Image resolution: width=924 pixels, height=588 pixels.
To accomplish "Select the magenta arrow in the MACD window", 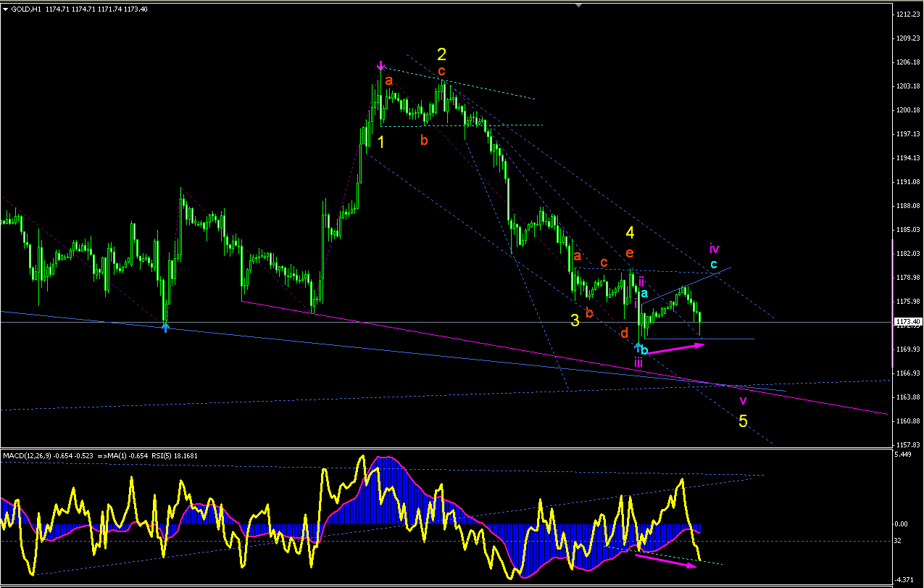I will point(666,562).
